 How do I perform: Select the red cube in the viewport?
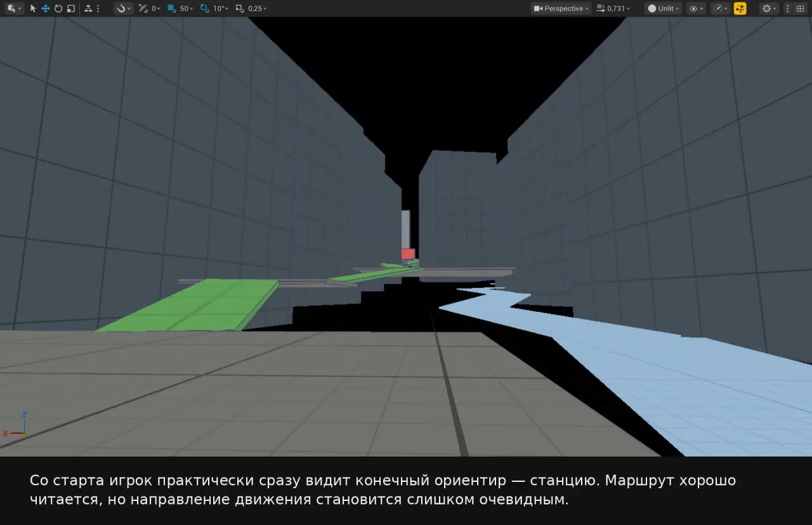tap(408, 254)
